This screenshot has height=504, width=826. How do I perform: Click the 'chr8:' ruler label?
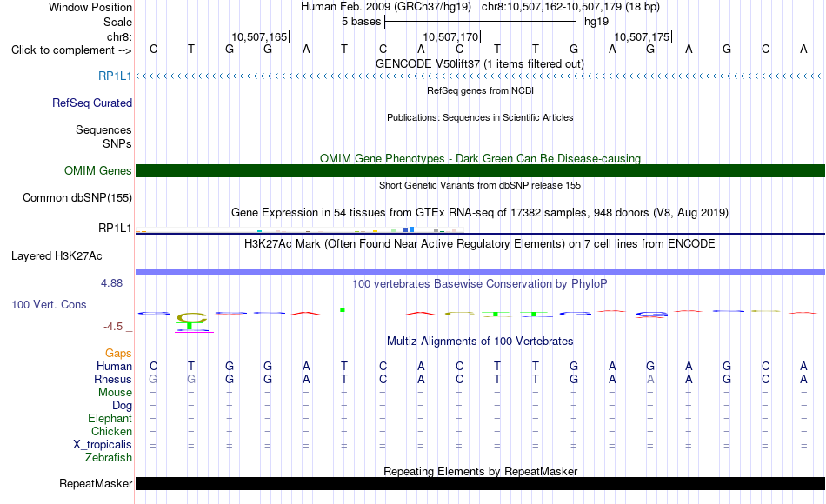[119, 36]
